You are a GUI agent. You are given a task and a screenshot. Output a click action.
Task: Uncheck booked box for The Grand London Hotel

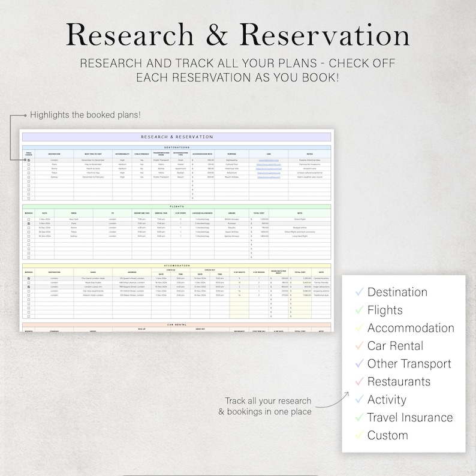[29, 278]
